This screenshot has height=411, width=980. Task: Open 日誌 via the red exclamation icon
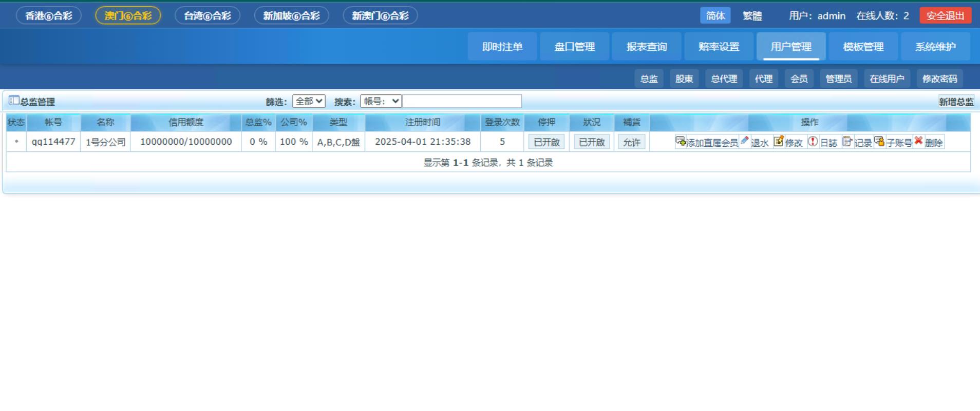click(x=813, y=141)
